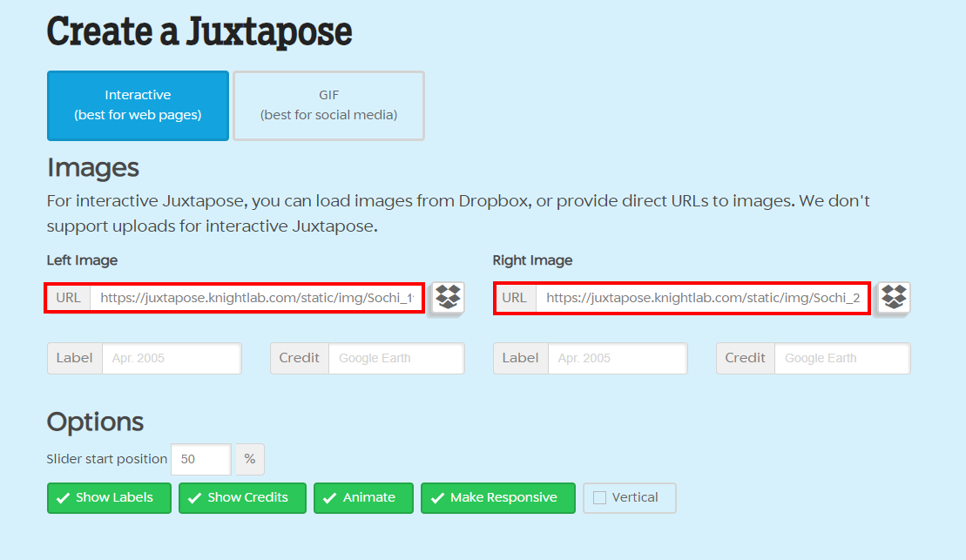Click the Left Image Label field
The width and height of the screenshot is (966, 560).
(x=171, y=358)
